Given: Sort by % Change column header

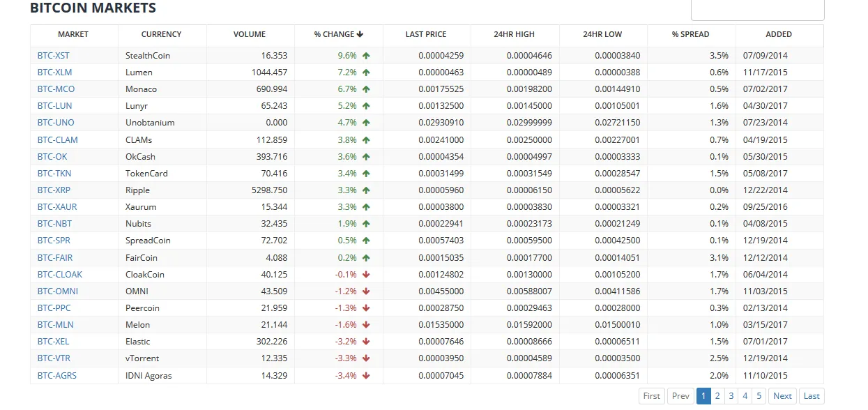Looking at the screenshot, I should click(x=339, y=34).
